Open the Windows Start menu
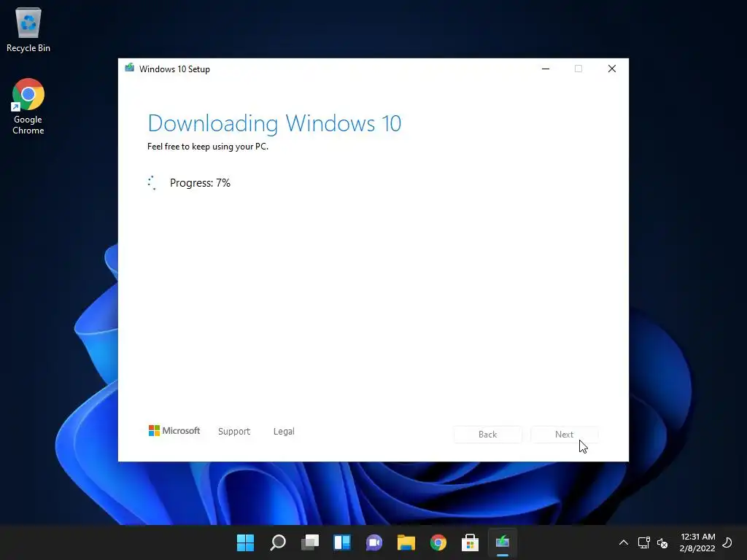 pos(245,542)
